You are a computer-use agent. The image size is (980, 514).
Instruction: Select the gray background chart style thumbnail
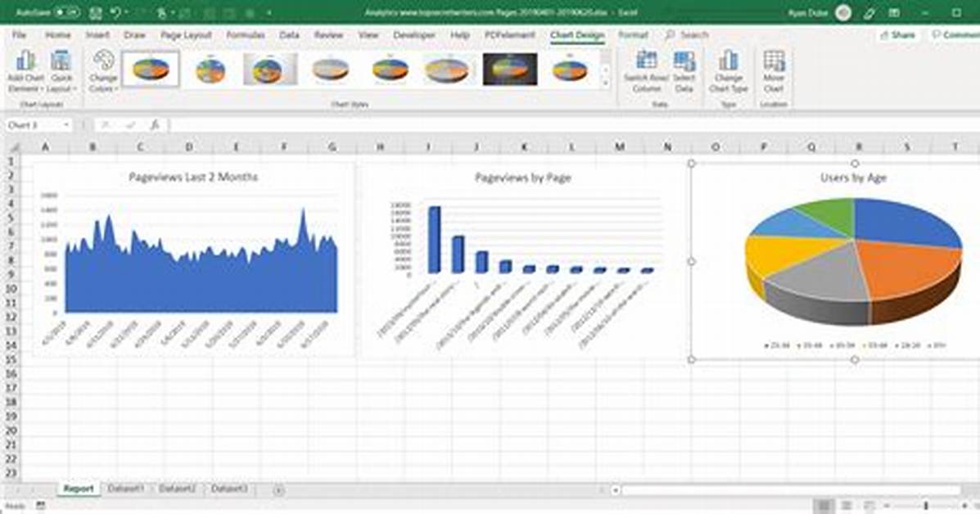point(271,69)
